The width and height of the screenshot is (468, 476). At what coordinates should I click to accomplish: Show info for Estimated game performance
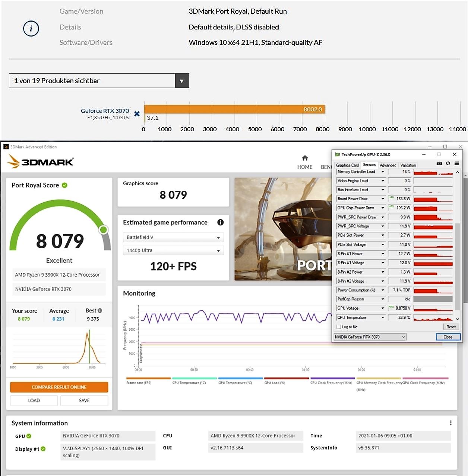point(220,223)
